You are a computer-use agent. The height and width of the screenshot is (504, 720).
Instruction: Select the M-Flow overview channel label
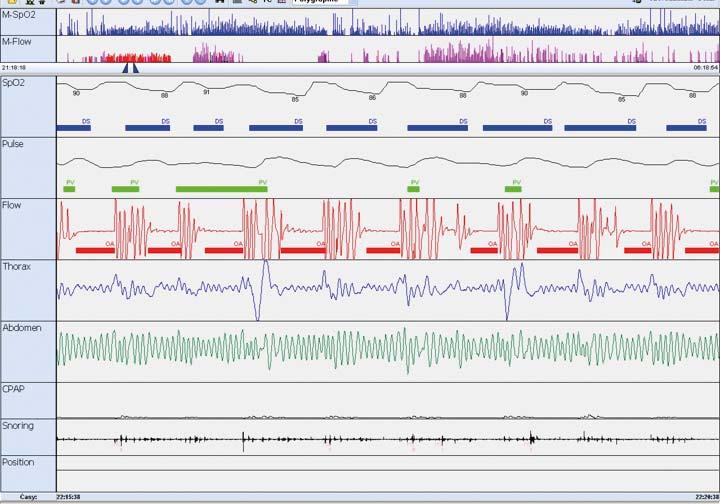coord(17,42)
